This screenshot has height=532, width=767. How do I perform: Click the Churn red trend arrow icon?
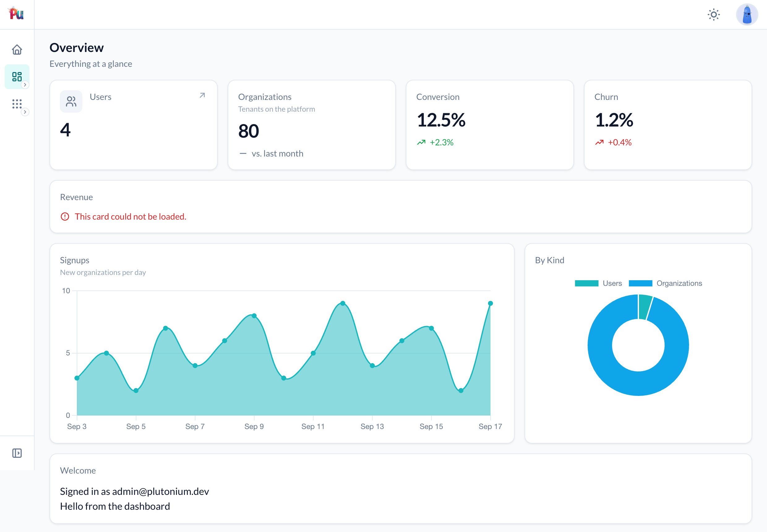tap(599, 142)
